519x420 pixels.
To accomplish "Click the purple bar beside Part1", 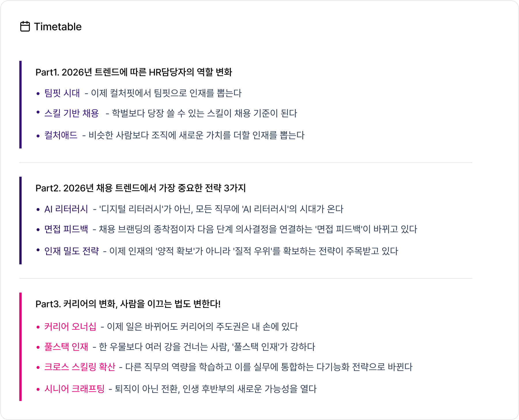I will (20, 105).
